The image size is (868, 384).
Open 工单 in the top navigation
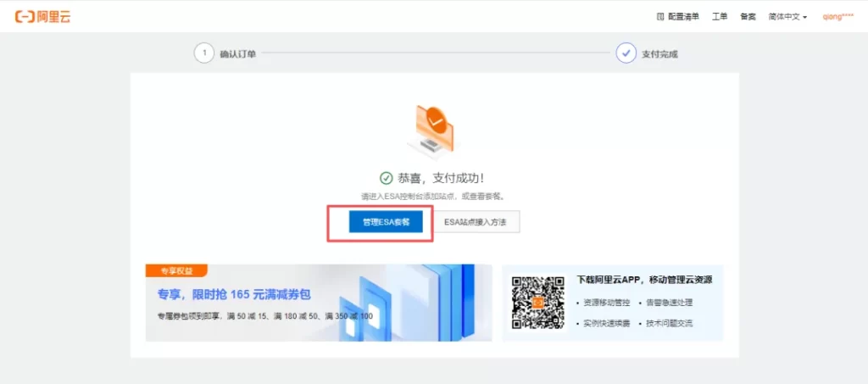coord(719,16)
